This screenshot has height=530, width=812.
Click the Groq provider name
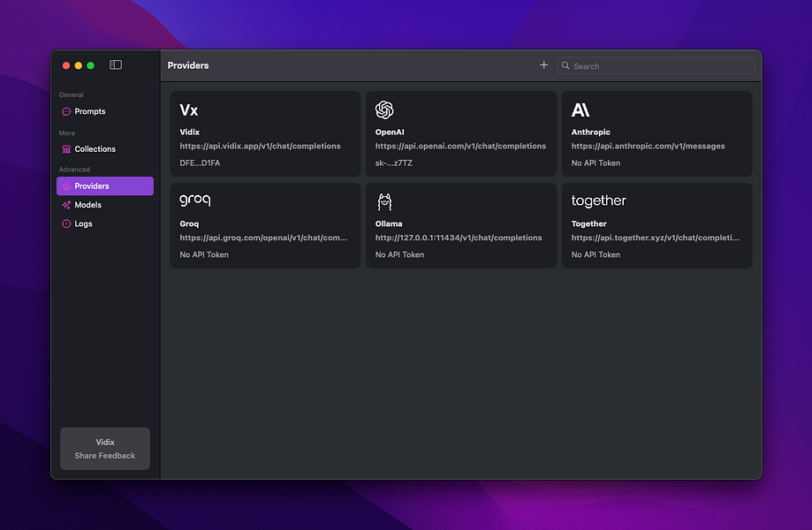click(x=189, y=223)
